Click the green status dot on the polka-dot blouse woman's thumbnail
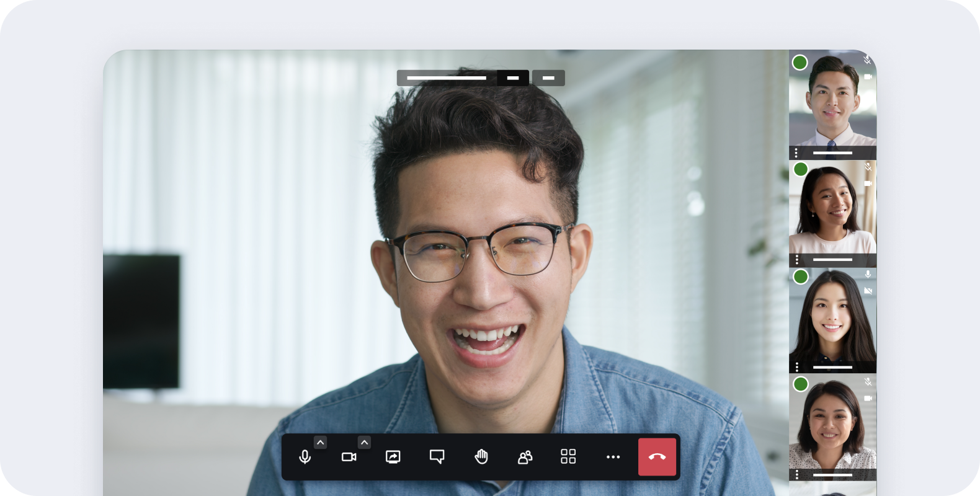 [801, 384]
